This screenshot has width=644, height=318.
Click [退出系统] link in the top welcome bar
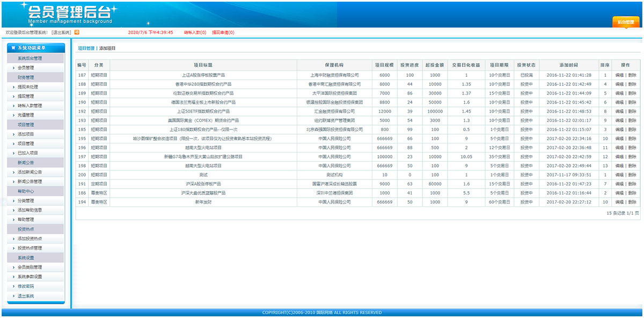[x=61, y=32]
